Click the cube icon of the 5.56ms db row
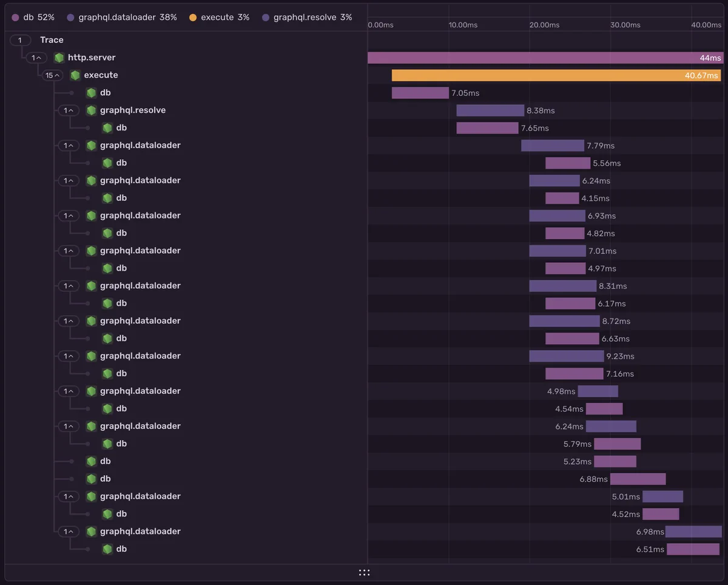728x585 pixels. (107, 163)
